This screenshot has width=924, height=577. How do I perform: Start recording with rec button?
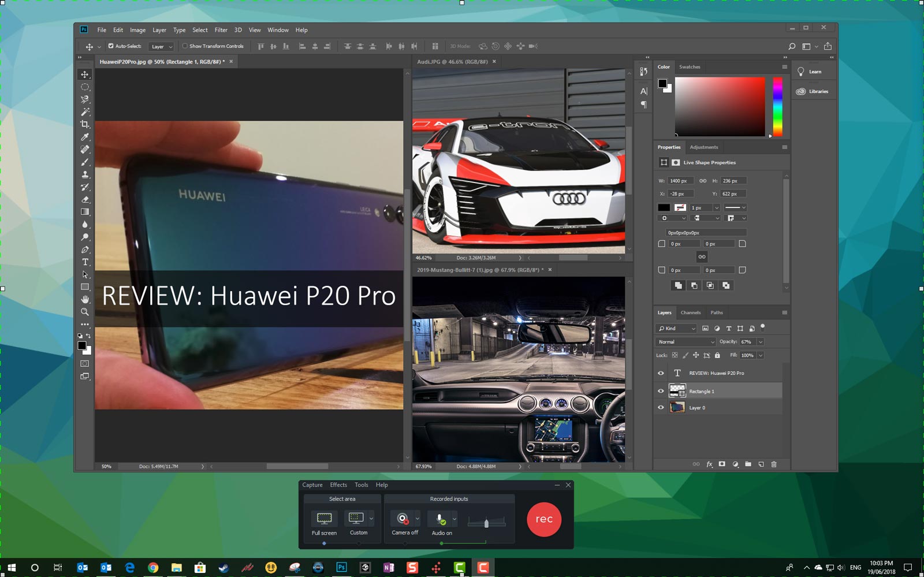point(544,519)
